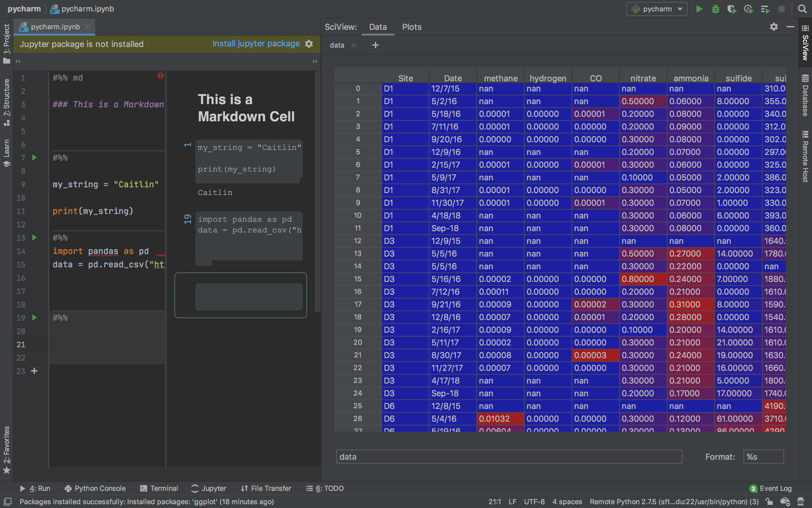
Task: Open the Run tool window tab
Action: coord(35,488)
